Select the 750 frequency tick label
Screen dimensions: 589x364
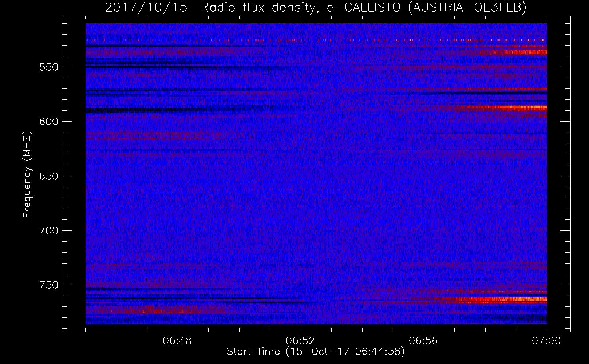[49, 285]
